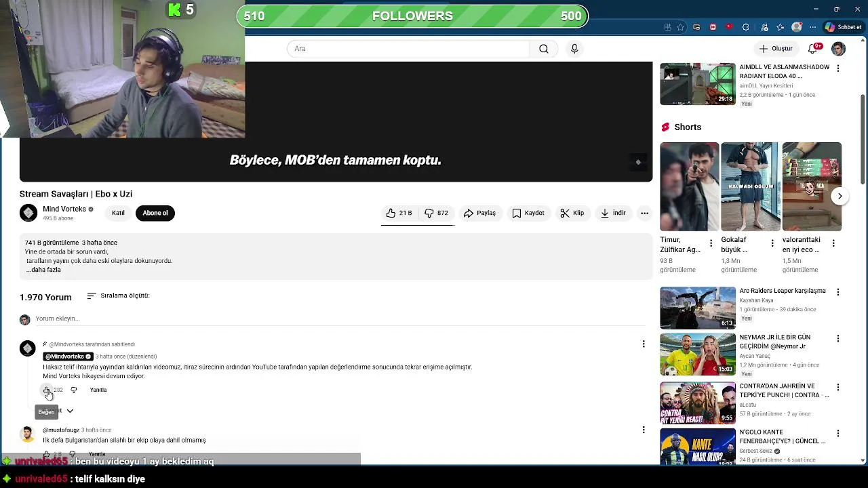Start voice search with microphone icon

pos(574,49)
